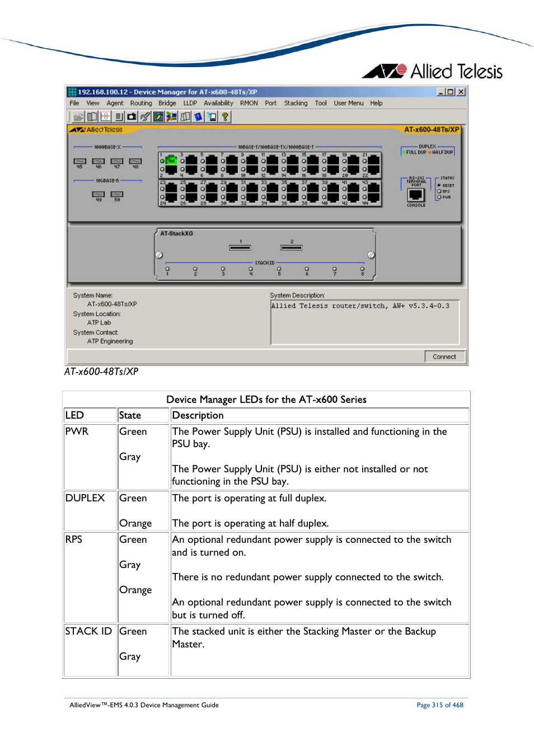Open the LLDP menu
Image resolution: width=534 pixels, height=756 pixels.
(190, 103)
